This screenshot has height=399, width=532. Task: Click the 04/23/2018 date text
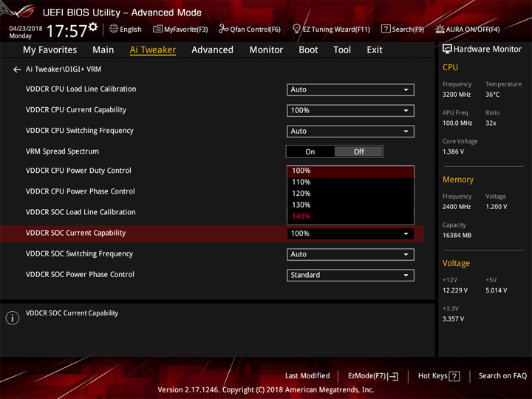pos(25,29)
